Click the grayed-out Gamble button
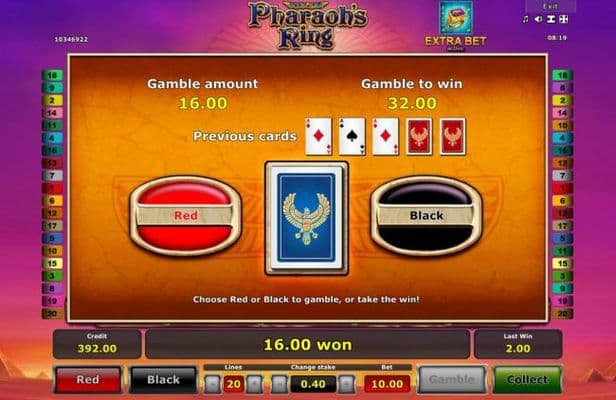The height and width of the screenshot is (400, 616). click(x=451, y=380)
